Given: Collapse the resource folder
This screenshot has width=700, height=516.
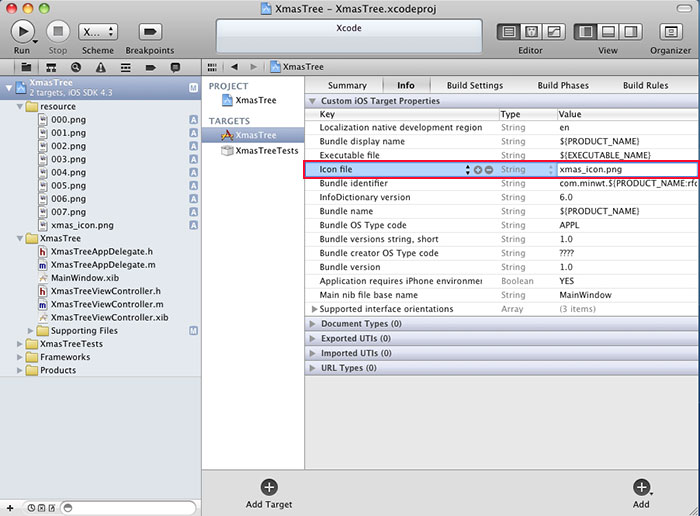Looking at the screenshot, I should point(20,107).
